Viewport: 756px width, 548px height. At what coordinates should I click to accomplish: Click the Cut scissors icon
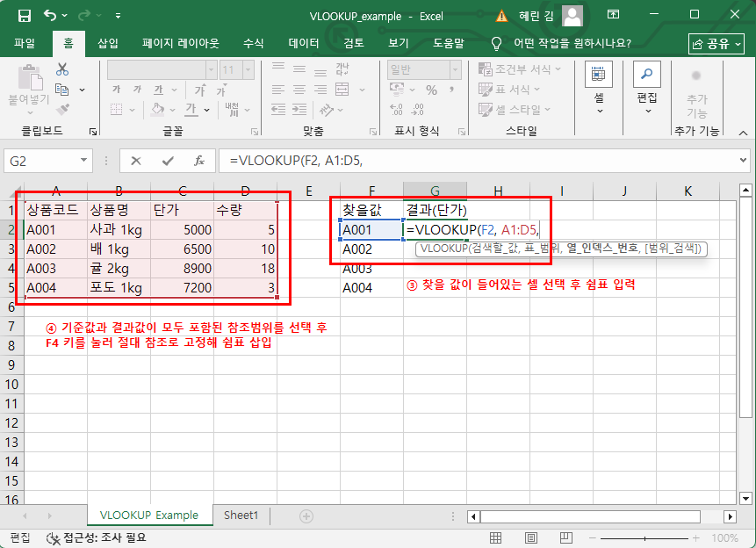[62, 70]
